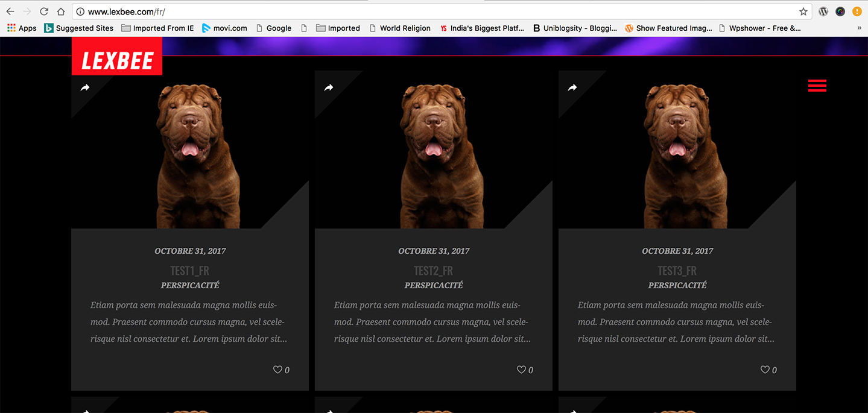868x413 pixels.
Task: Select the PERSPICACITÉ category under TEST3_FR
Action: [677, 285]
